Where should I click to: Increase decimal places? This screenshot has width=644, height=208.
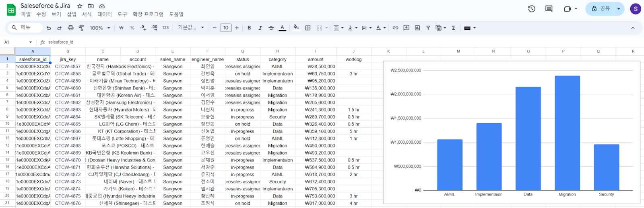(154, 28)
